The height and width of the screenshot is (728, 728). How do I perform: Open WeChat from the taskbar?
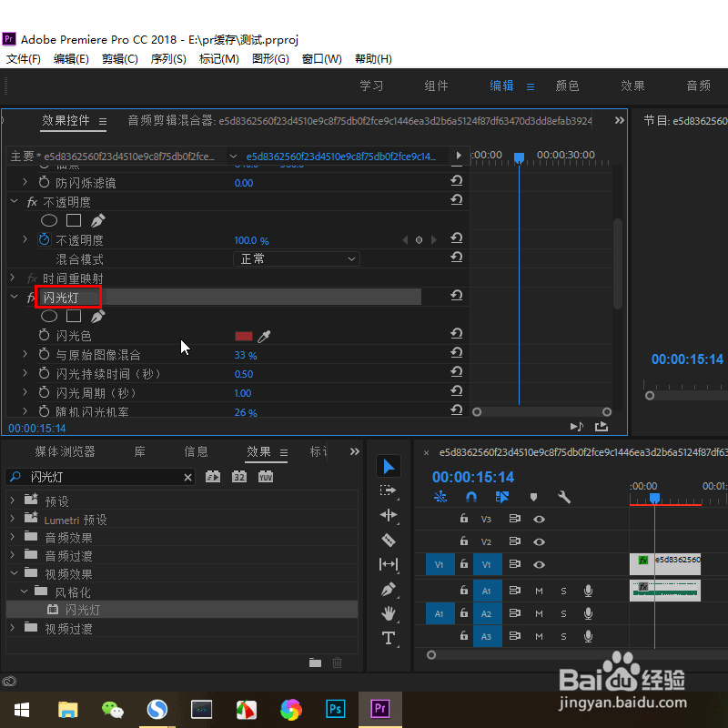point(112,710)
